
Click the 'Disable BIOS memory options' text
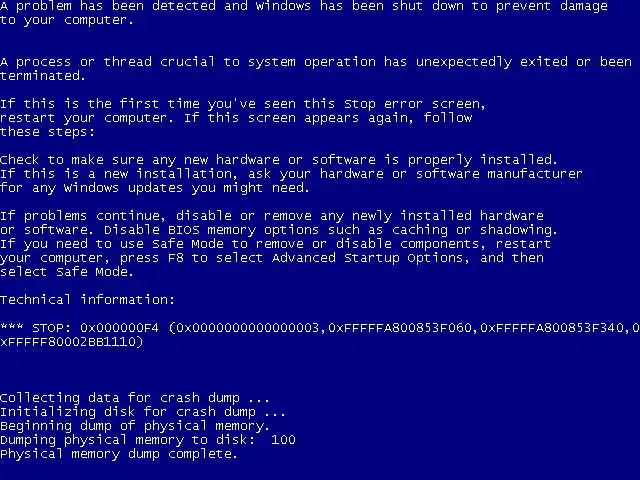[211, 230]
